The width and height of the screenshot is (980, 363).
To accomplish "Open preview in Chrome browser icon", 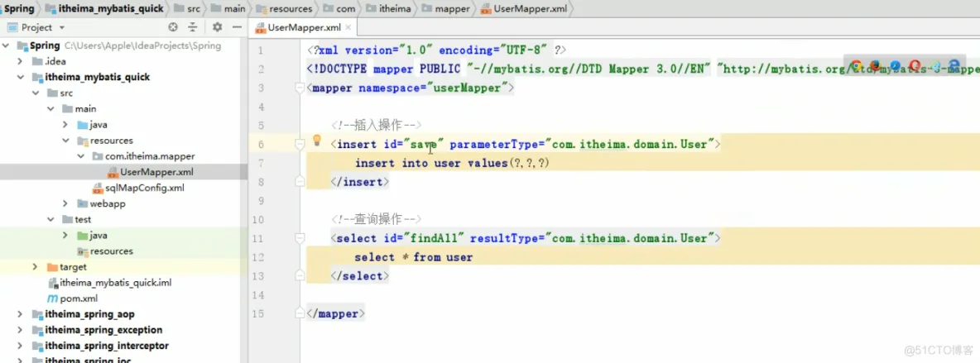I will 857,66.
